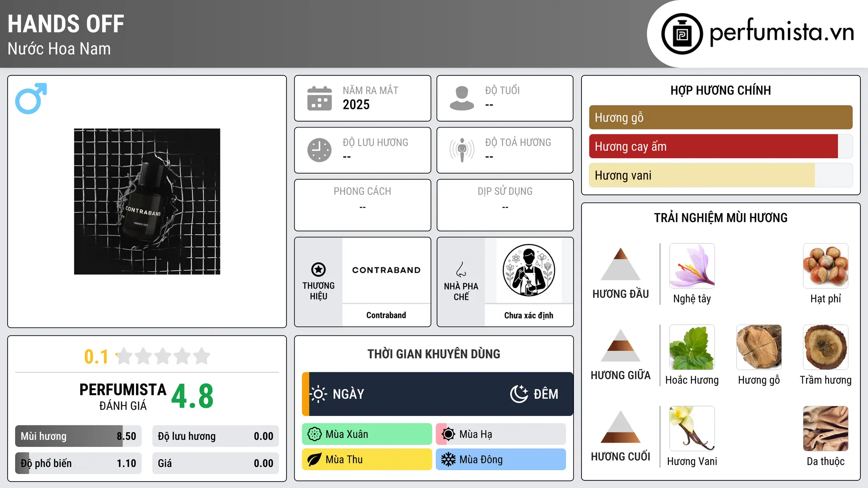
Task: Click the 0.1 user rating value
Action: tap(96, 357)
